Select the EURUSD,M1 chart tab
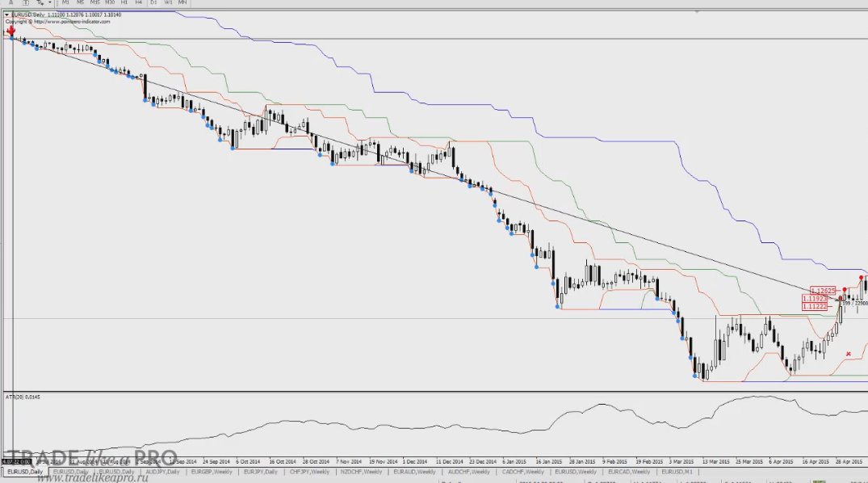Viewport: 868px width, 483px height. (x=677, y=472)
